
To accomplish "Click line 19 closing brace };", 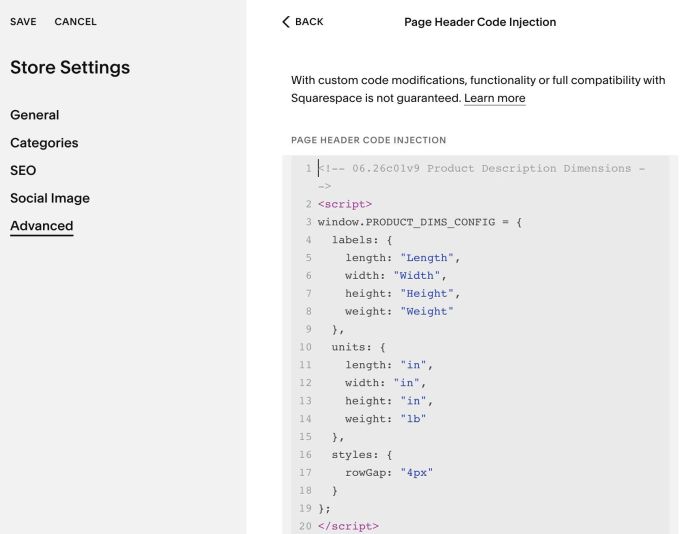I will [x=324, y=508].
